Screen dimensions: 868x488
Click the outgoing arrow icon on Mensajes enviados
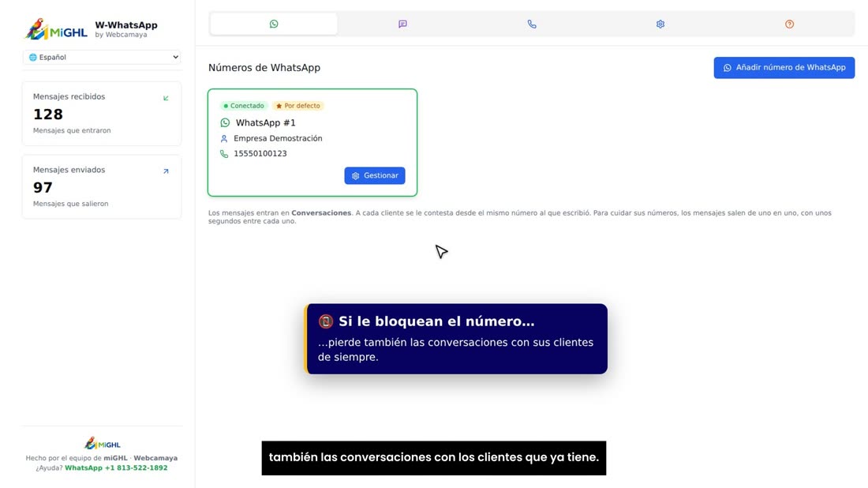(x=166, y=171)
